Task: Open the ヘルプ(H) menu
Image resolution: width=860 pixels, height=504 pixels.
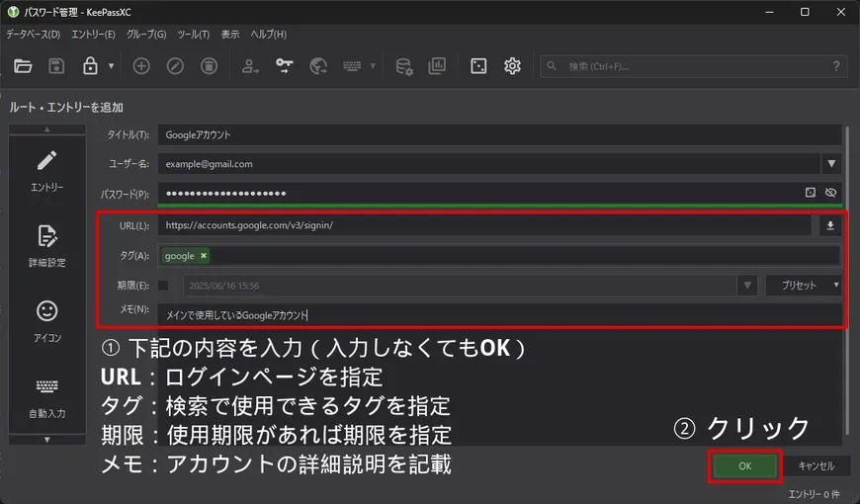Action: pyautogui.click(x=268, y=34)
